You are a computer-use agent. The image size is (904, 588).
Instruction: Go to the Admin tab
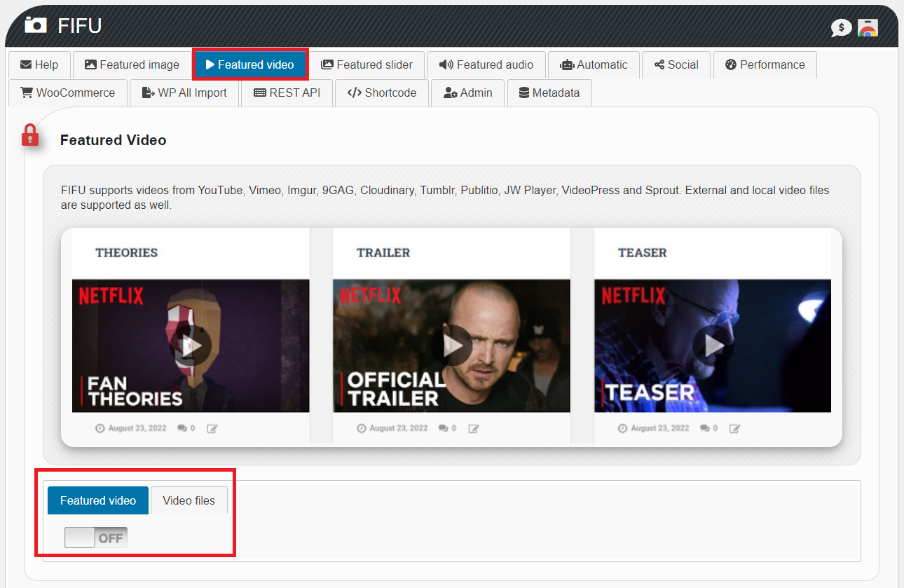click(468, 93)
